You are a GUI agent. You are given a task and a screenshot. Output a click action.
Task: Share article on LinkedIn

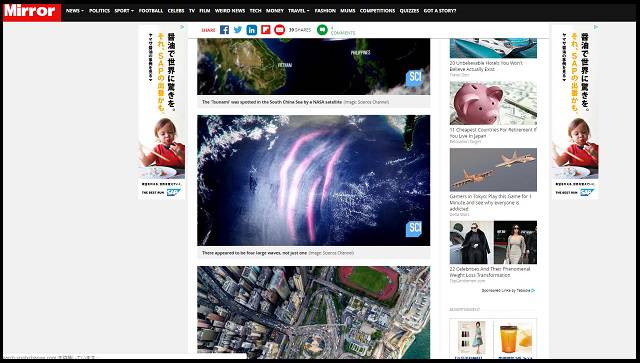pos(252,30)
